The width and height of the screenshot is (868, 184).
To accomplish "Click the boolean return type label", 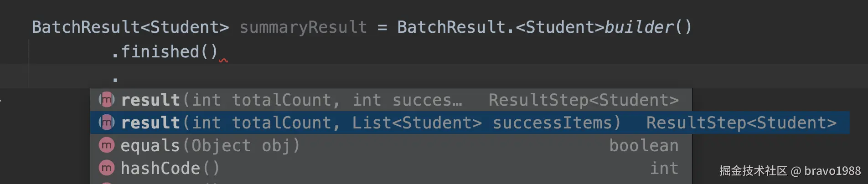I will coord(644,145).
